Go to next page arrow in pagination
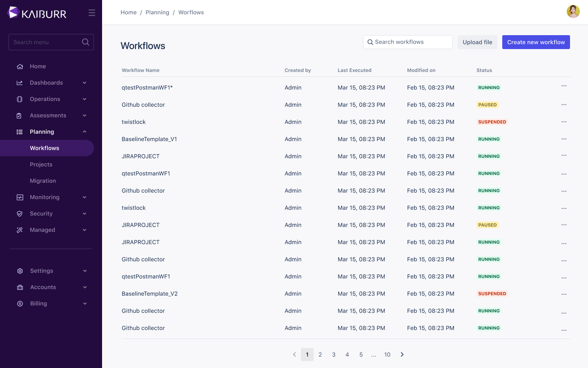 402,355
